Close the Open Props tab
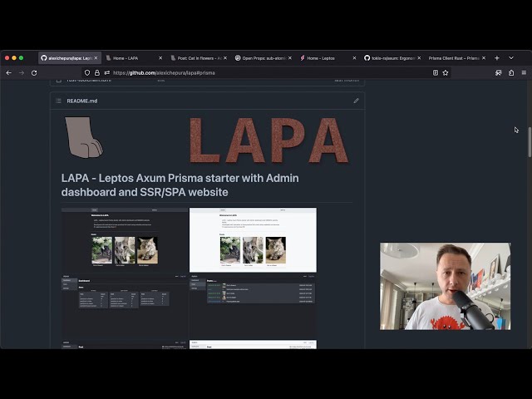532x399 pixels. (x=290, y=58)
